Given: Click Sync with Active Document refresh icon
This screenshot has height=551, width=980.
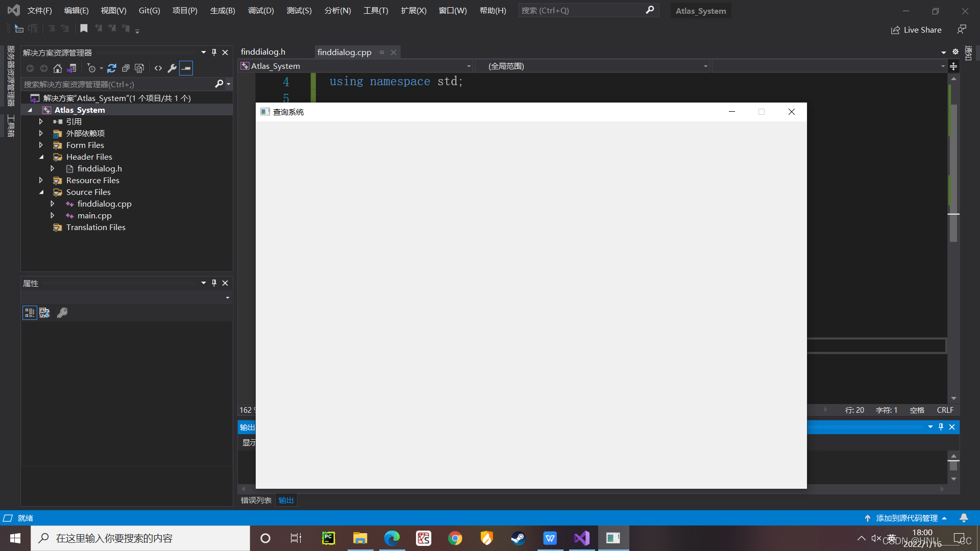Looking at the screenshot, I should coord(112,68).
